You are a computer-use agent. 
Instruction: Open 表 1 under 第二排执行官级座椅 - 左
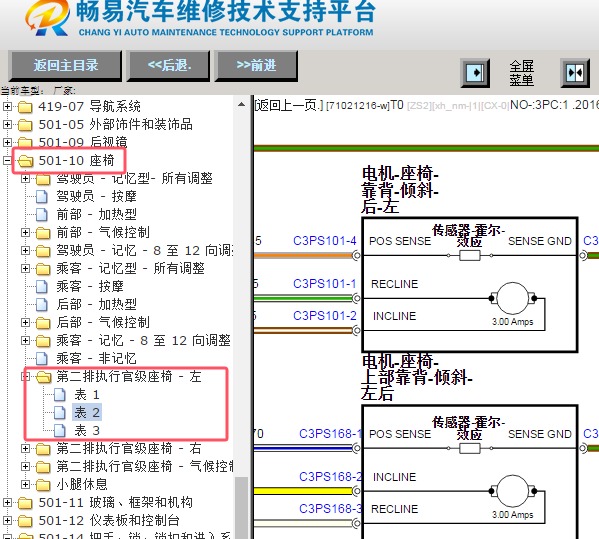[x=87, y=394]
